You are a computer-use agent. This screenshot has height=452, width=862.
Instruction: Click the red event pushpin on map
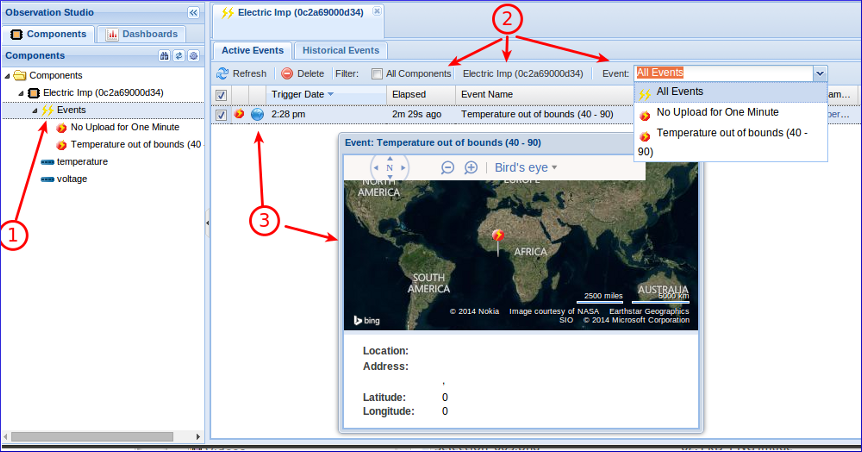coord(498,237)
